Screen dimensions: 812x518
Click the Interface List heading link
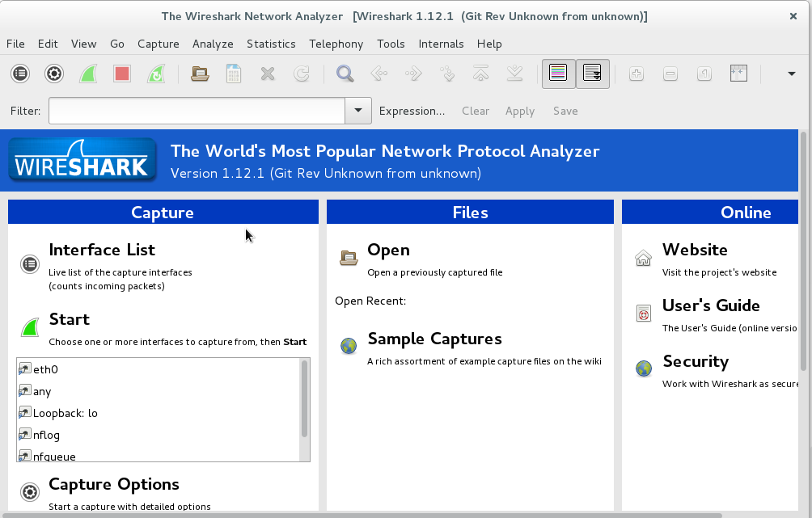click(x=102, y=250)
